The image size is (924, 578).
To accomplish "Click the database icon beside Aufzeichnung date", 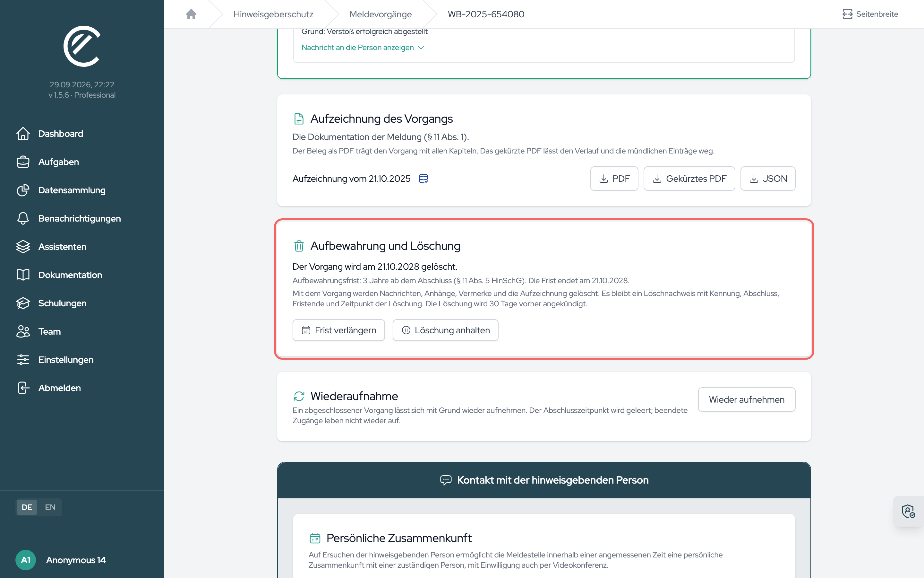I will 424,179.
